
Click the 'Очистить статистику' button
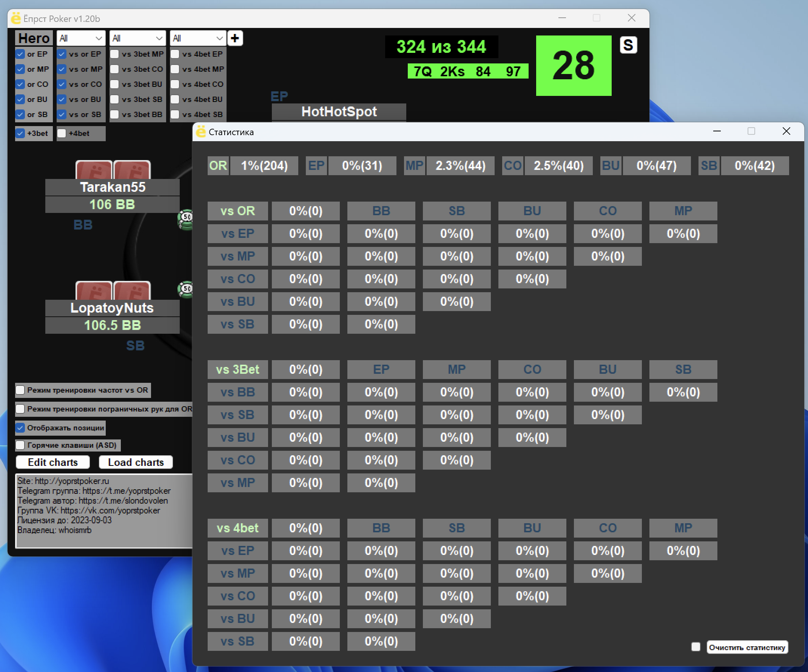(747, 647)
